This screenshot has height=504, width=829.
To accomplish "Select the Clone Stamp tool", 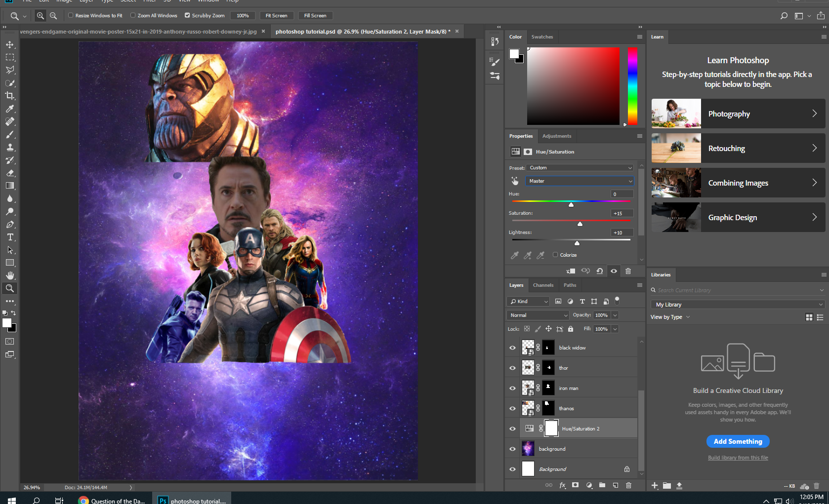I will pyautogui.click(x=10, y=147).
